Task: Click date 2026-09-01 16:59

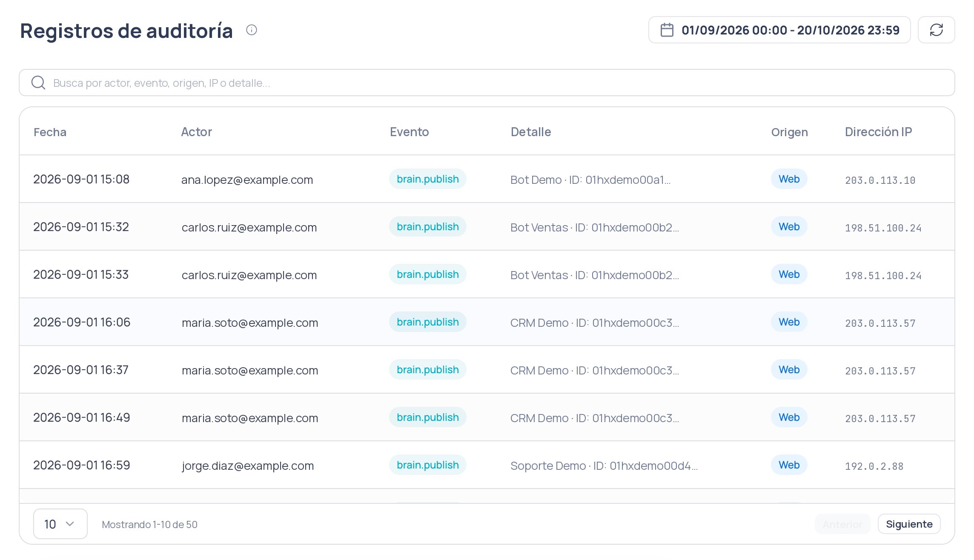Action: [x=82, y=465]
